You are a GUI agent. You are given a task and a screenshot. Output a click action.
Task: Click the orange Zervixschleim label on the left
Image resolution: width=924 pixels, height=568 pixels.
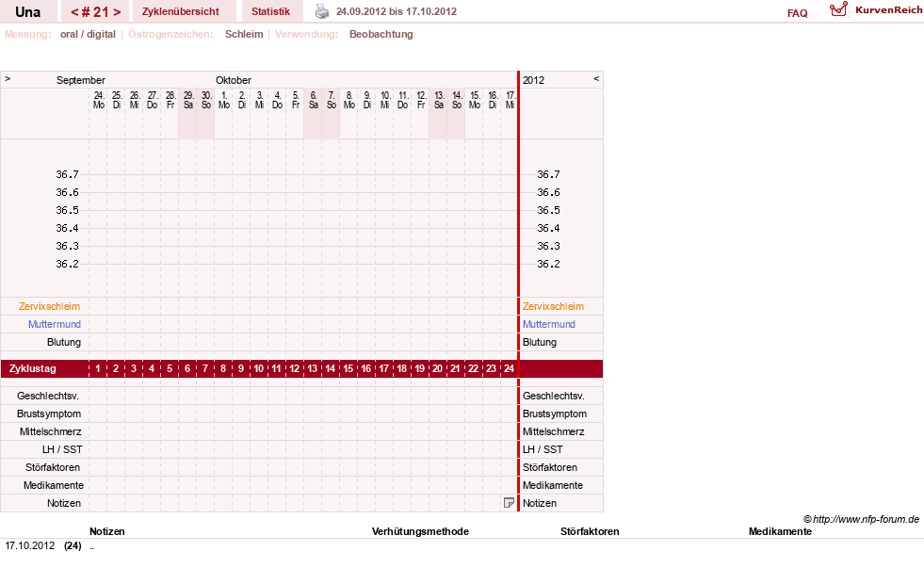click(x=50, y=306)
